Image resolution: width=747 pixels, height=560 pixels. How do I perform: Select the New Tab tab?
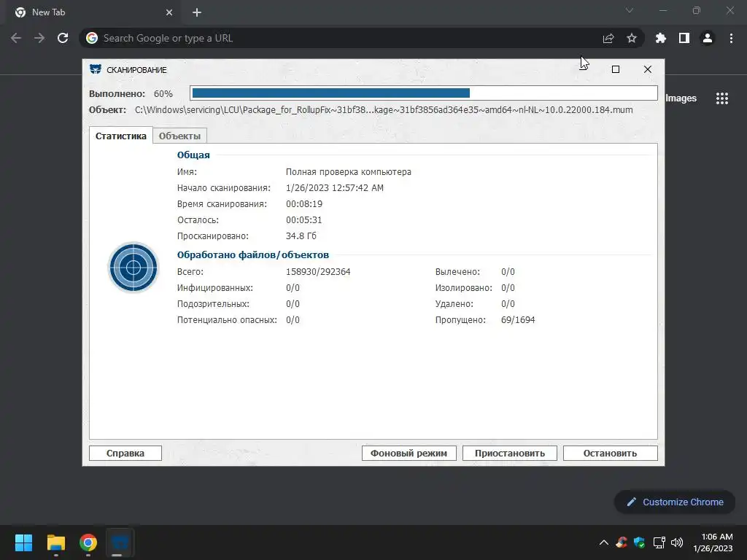pos(93,12)
